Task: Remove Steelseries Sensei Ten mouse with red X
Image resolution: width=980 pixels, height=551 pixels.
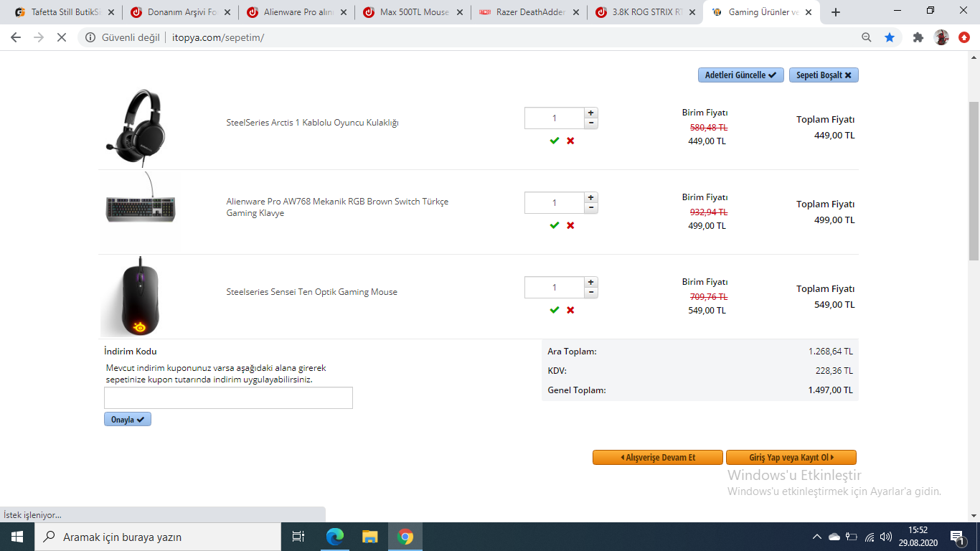Action: 570,310
